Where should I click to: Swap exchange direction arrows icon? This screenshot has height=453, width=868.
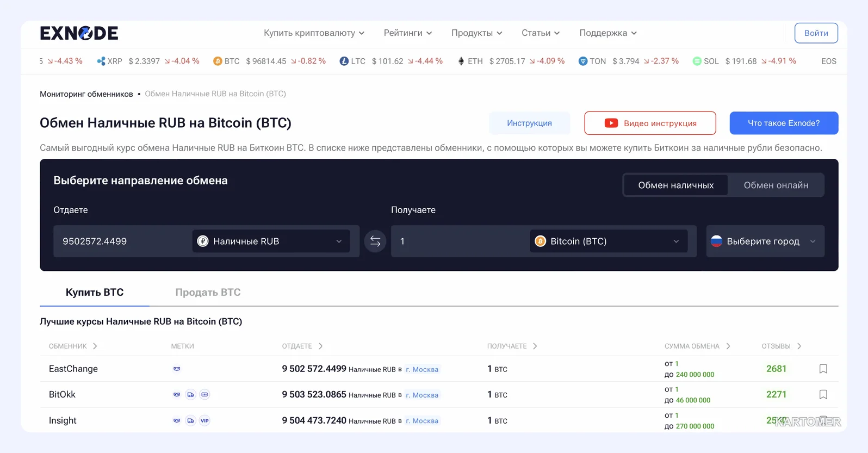[375, 241]
